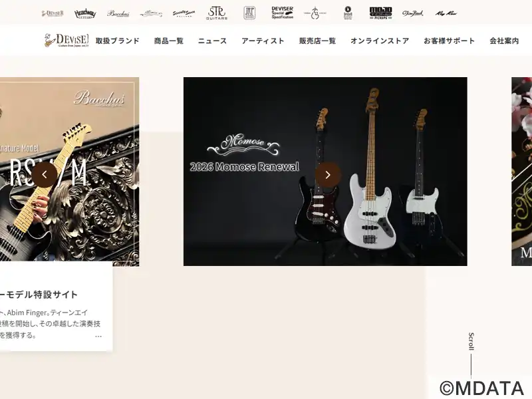
Task: Open the Mojotone Pickups brand logo
Action: [380, 13]
